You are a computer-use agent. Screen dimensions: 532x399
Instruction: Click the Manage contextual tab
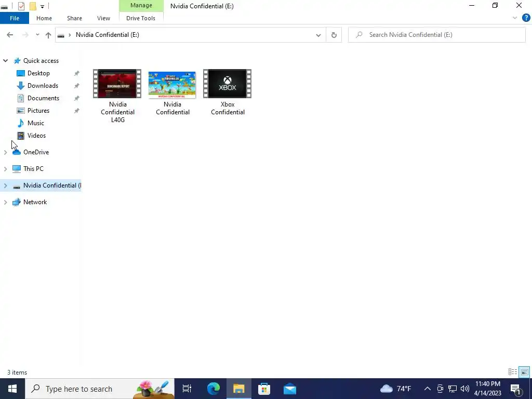(x=141, y=5)
